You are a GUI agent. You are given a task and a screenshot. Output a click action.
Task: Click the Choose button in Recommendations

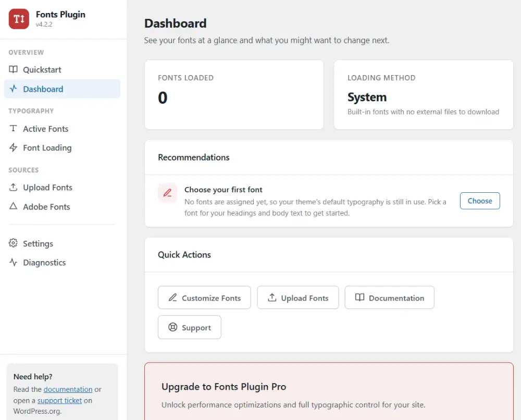click(x=480, y=201)
